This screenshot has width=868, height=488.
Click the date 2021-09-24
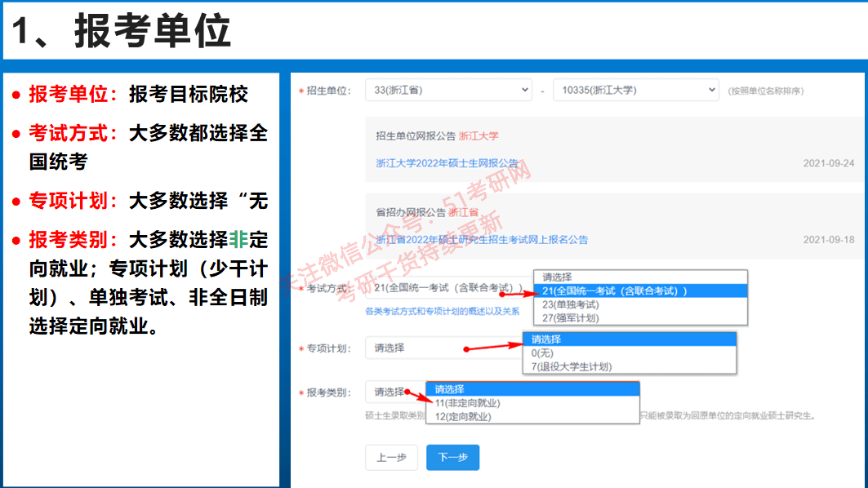[x=829, y=163]
